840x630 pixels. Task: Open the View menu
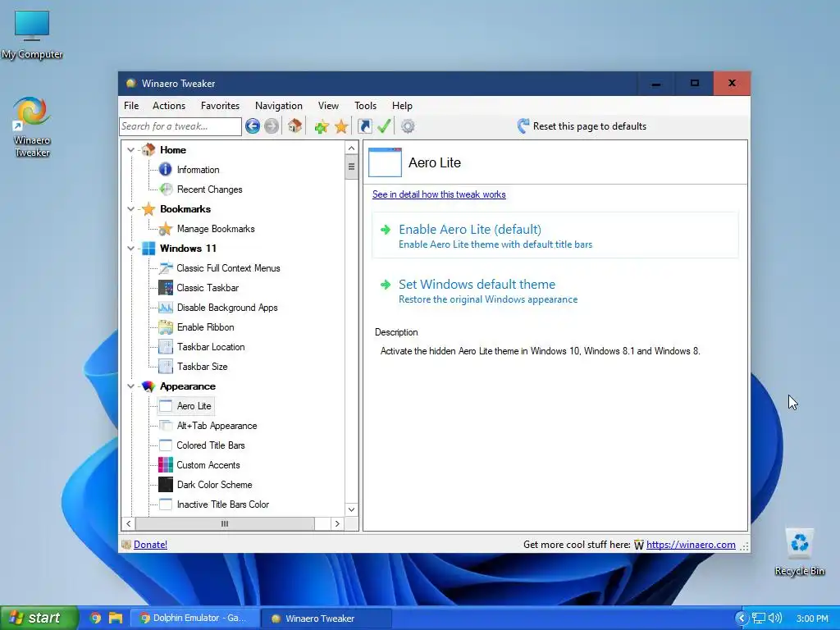tap(328, 106)
